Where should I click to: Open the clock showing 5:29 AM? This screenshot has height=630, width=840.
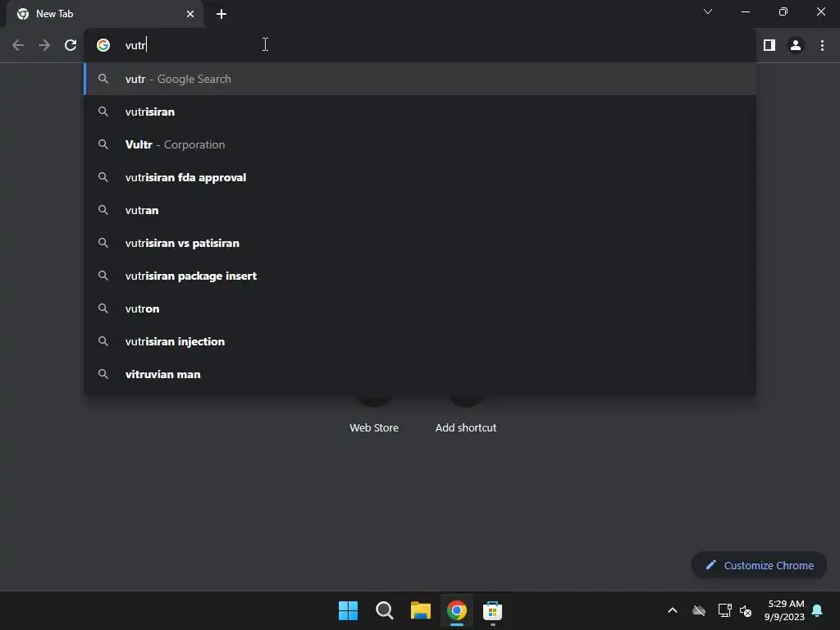tap(784, 610)
